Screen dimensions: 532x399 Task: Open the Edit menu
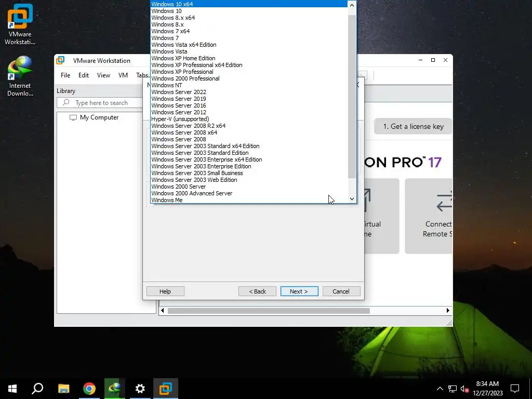coord(84,75)
